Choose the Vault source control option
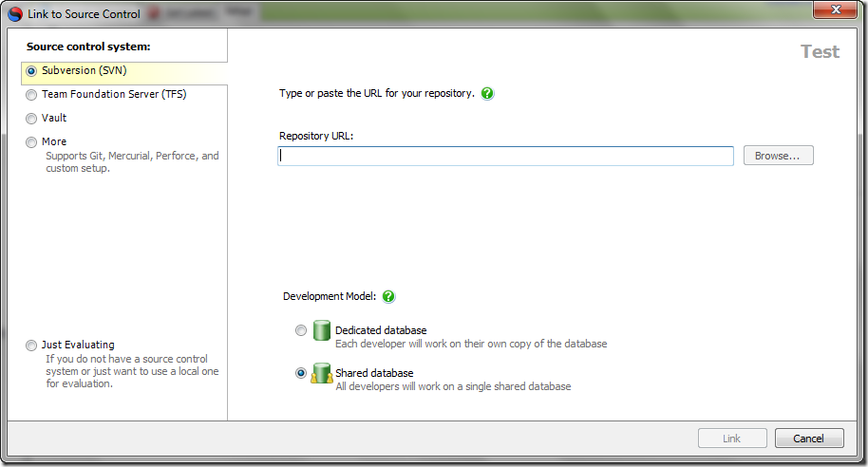Screen dimensions: 868x467 (x=31, y=119)
